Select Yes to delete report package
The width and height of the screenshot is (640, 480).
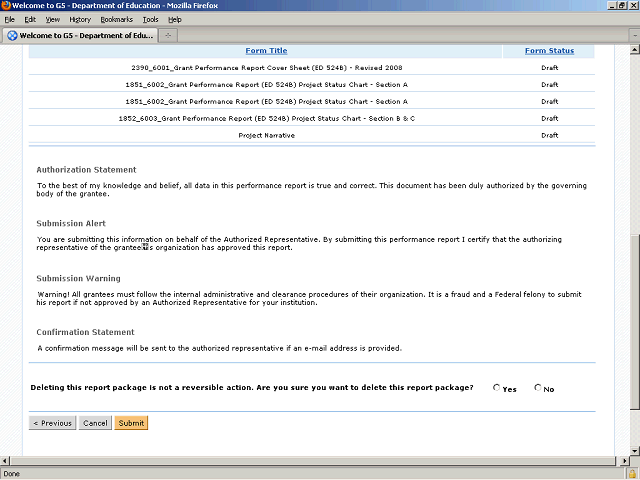pyautogui.click(x=496, y=388)
